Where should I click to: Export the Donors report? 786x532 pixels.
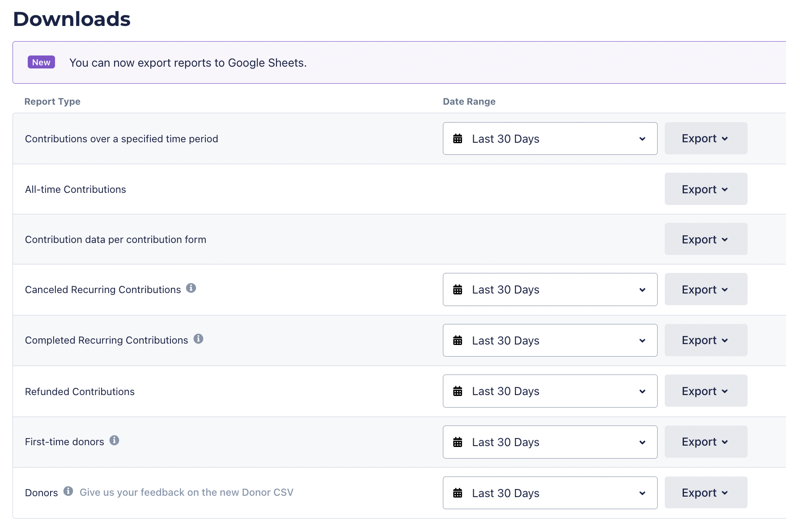click(705, 493)
